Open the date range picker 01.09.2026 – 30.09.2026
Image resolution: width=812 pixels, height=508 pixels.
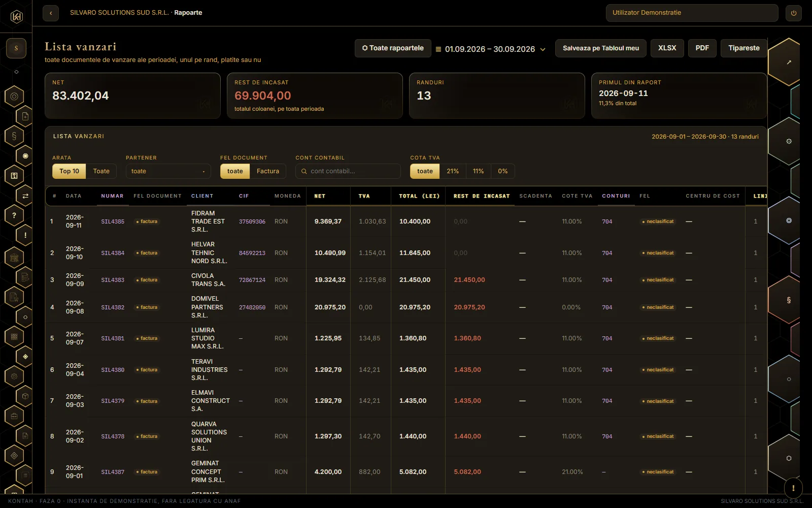coord(490,49)
